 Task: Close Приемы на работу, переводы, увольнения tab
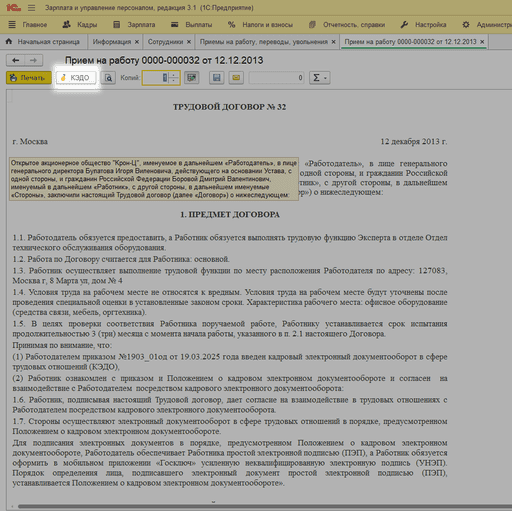pos(333,42)
